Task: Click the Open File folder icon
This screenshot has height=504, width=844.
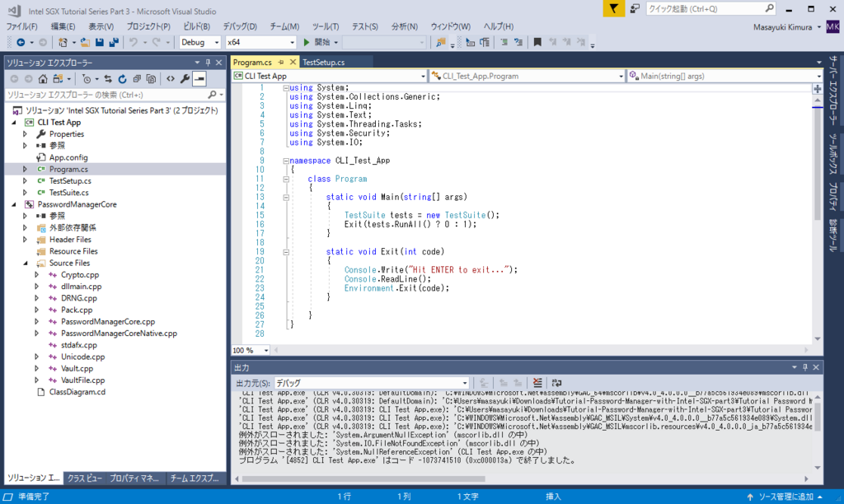Action: [85, 42]
